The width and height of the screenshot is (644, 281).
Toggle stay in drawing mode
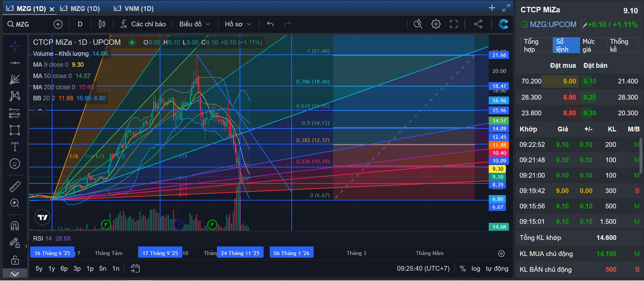tap(15, 243)
